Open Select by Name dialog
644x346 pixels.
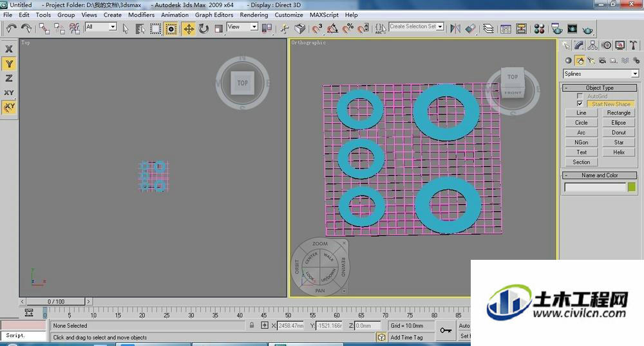140,28
